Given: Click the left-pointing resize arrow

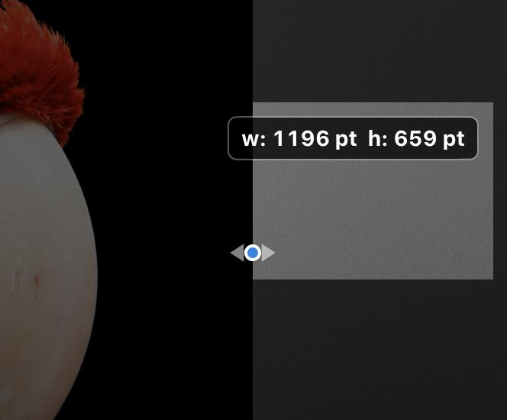Looking at the screenshot, I should point(237,253).
